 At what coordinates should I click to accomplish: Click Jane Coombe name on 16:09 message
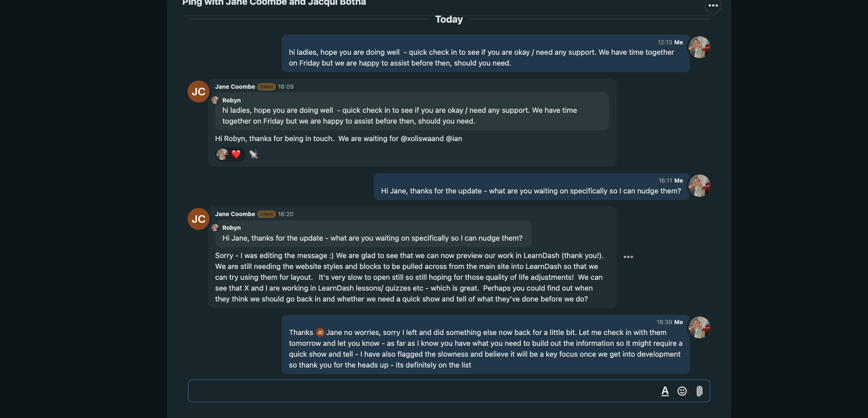(x=235, y=87)
